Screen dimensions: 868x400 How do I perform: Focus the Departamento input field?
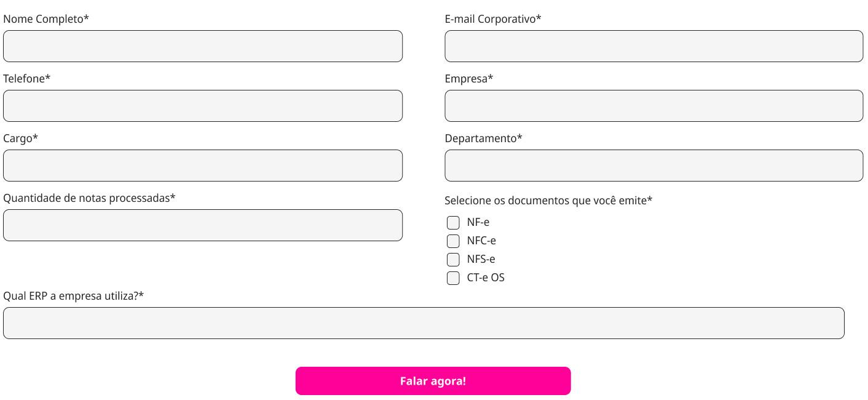653,166
